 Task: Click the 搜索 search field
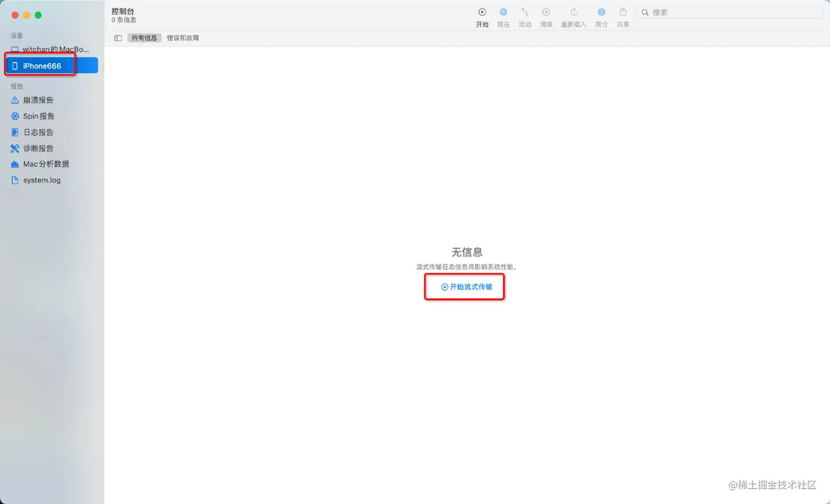click(x=729, y=12)
